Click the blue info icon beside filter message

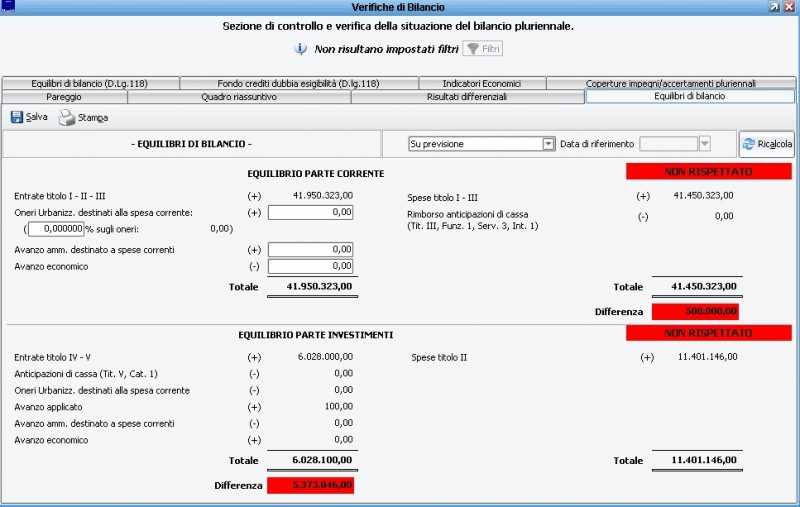point(300,49)
